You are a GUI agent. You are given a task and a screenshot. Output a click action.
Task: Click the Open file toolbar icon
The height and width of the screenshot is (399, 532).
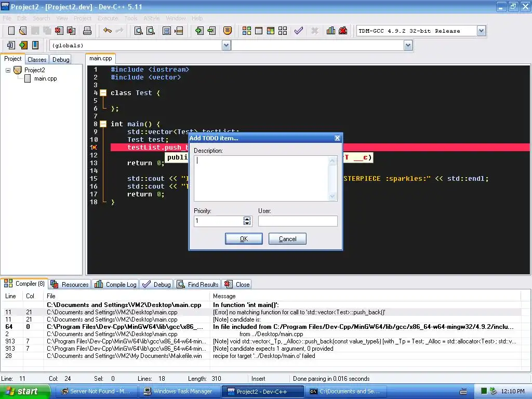tap(23, 31)
